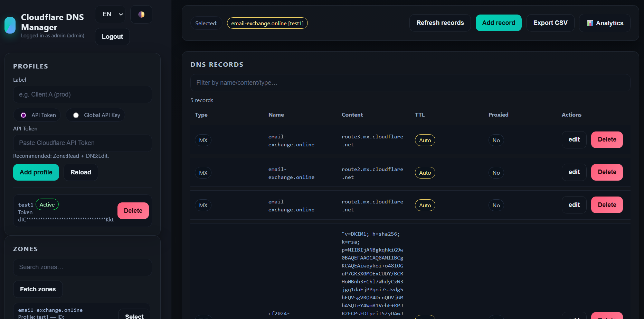Viewport: 644px width, 319px height.
Task: Click the MX type badge for route1 record
Action: pyautogui.click(x=203, y=205)
